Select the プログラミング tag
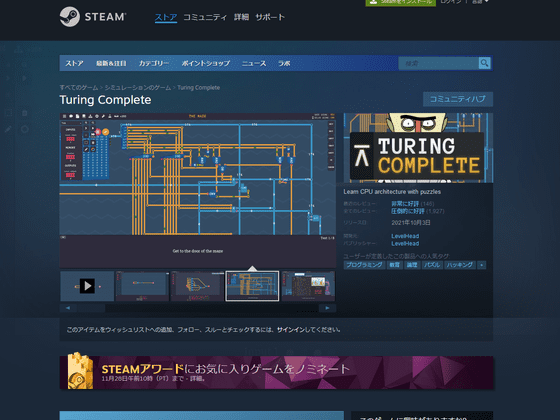Screen dimensions: 560x420 click(364, 265)
